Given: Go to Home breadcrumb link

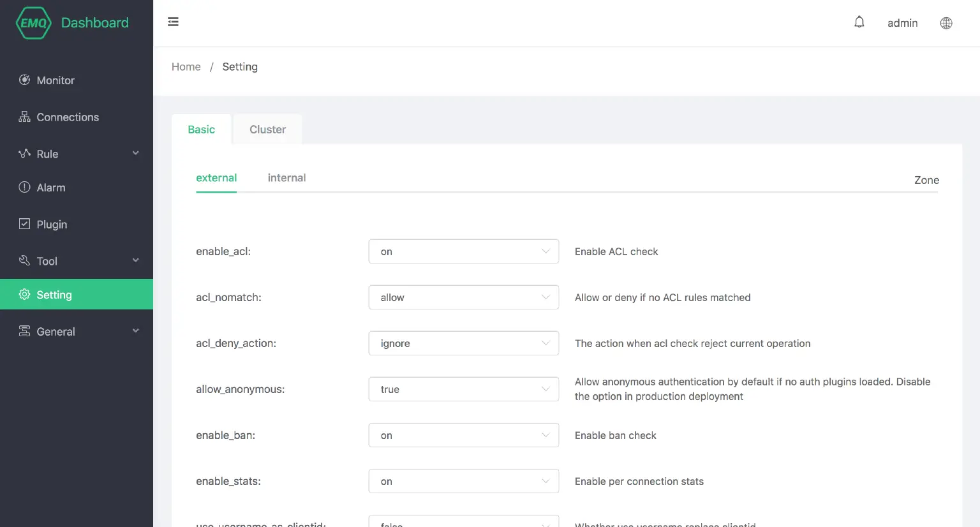Looking at the screenshot, I should point(186,67).
